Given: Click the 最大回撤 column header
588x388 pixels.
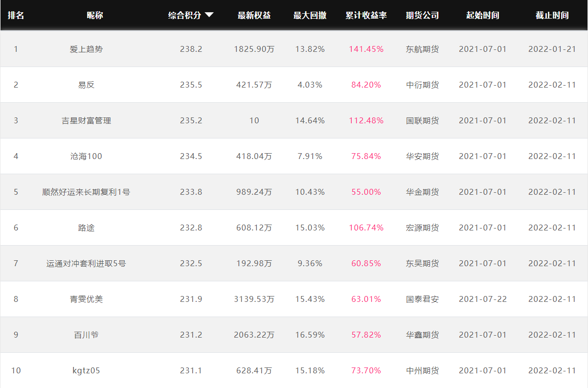Looking at the screenshot, I should click(310, 15).
